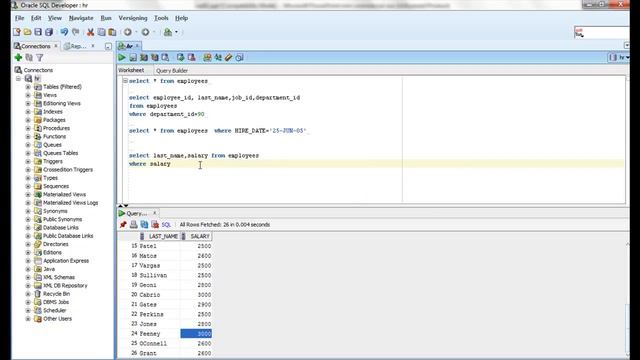Click the Cut scissors icon

pyautogui.click(x=91, y=32)
